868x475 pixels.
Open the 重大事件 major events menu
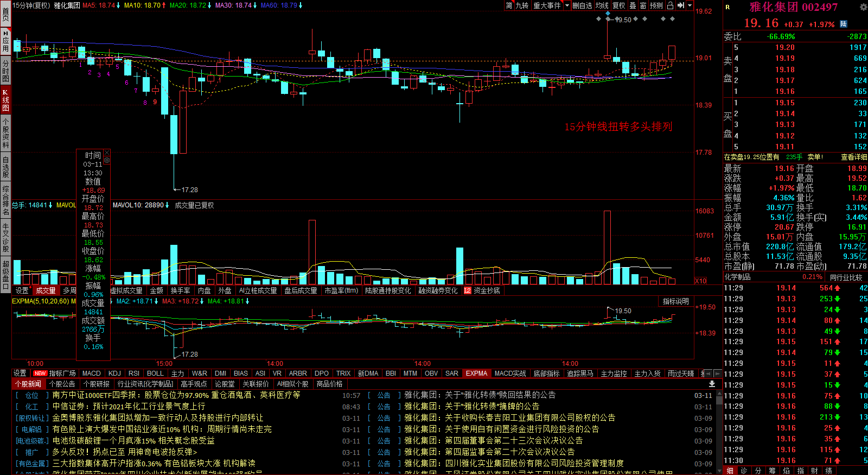tap(547, 5)
